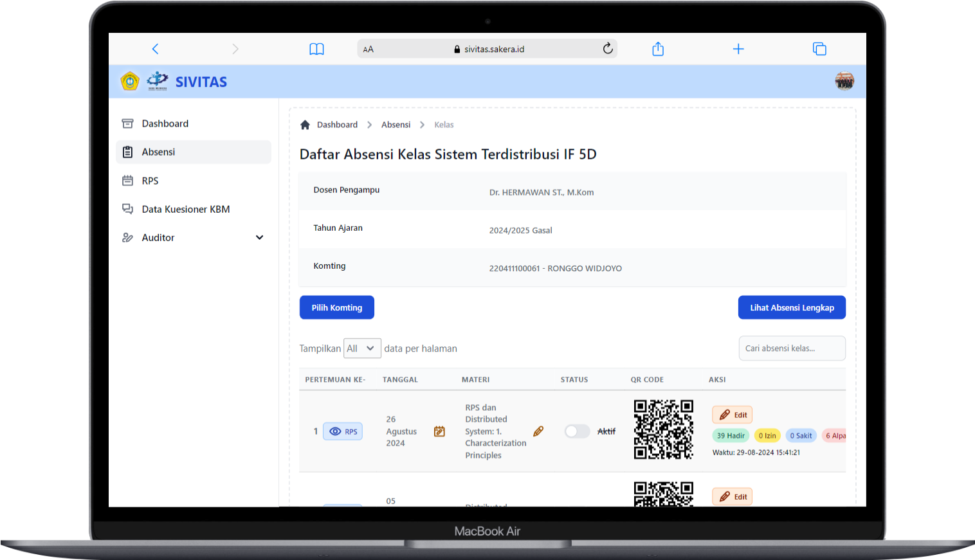Click the Pilih Komting button

point(337,307)
